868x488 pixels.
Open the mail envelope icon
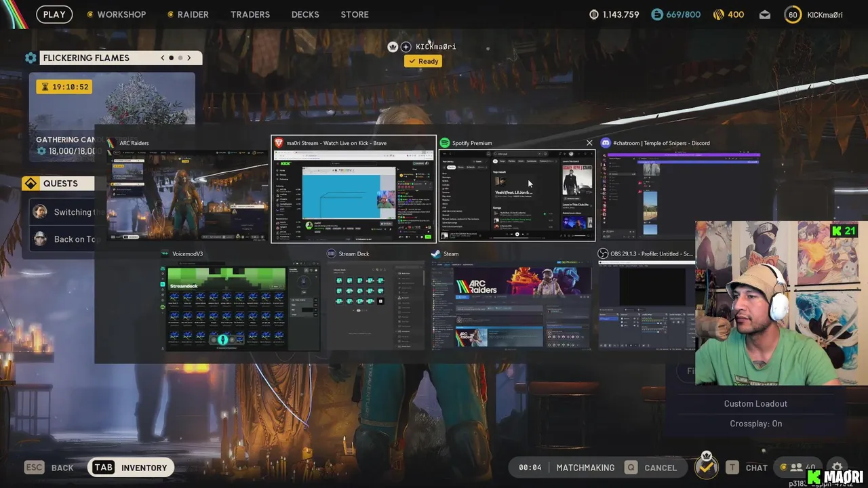[x=765, y=14]
